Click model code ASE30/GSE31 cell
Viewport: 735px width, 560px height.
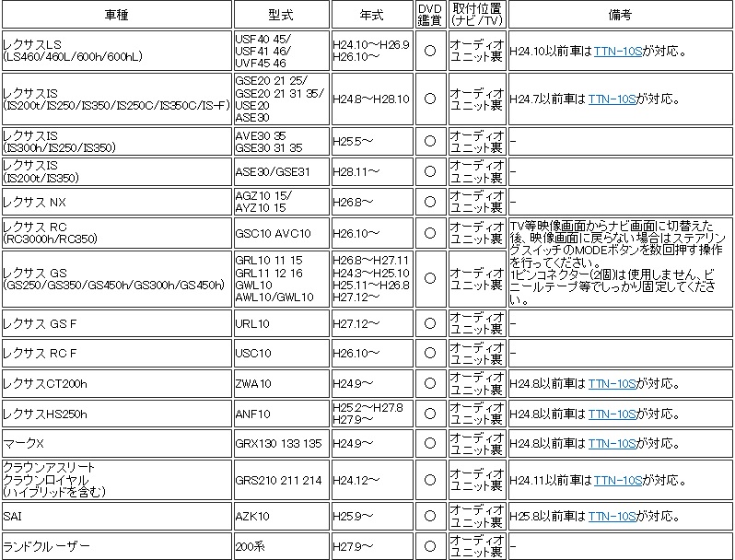pos(282,171)
